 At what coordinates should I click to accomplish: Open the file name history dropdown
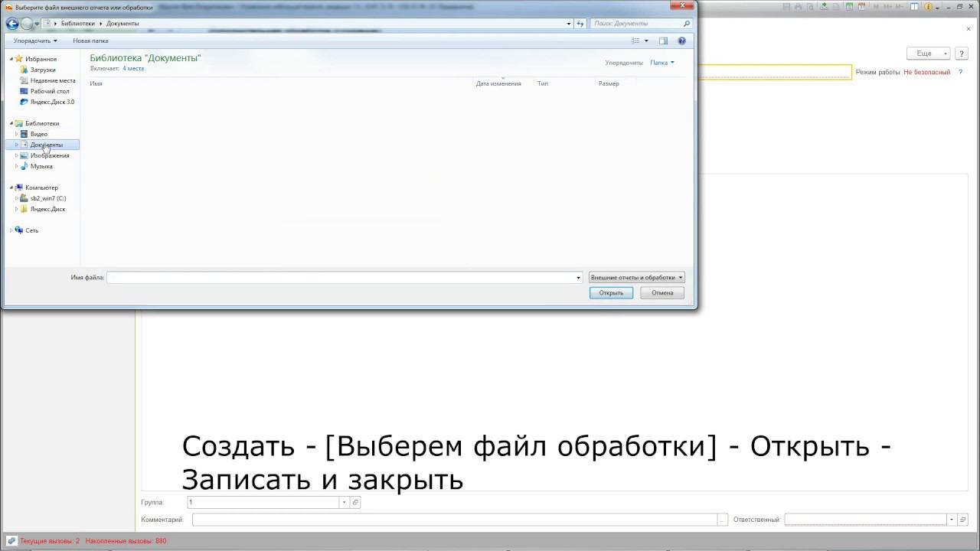tap(579, 277)
